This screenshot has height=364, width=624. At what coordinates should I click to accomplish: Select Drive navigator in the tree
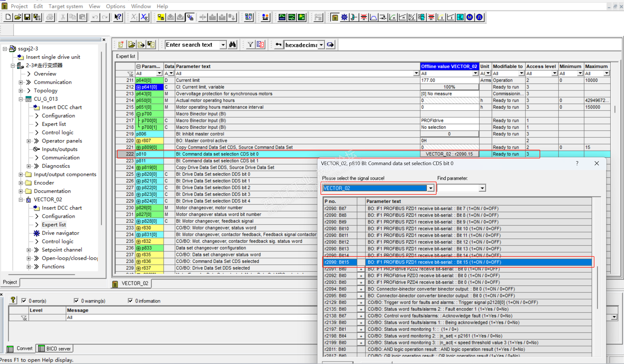[60, 233]
